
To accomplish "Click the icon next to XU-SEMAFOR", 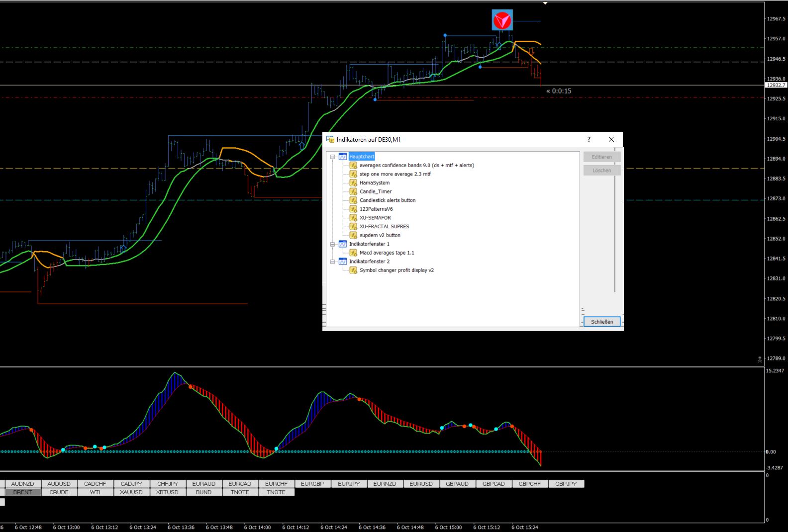I will coord(353,218).
